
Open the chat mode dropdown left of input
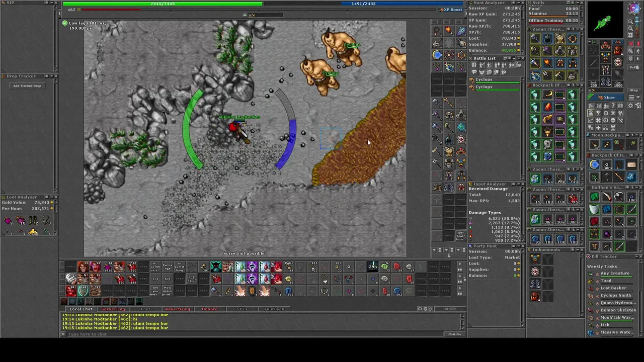coord(63,334)
